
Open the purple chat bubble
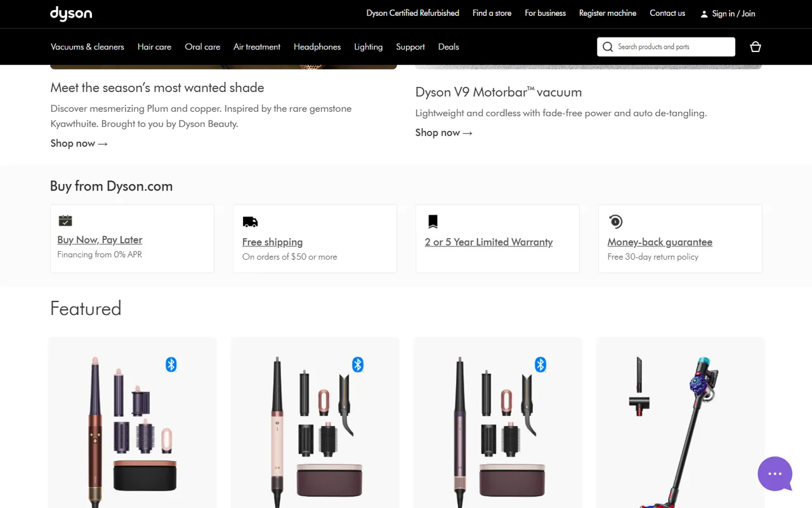[775, 474]
